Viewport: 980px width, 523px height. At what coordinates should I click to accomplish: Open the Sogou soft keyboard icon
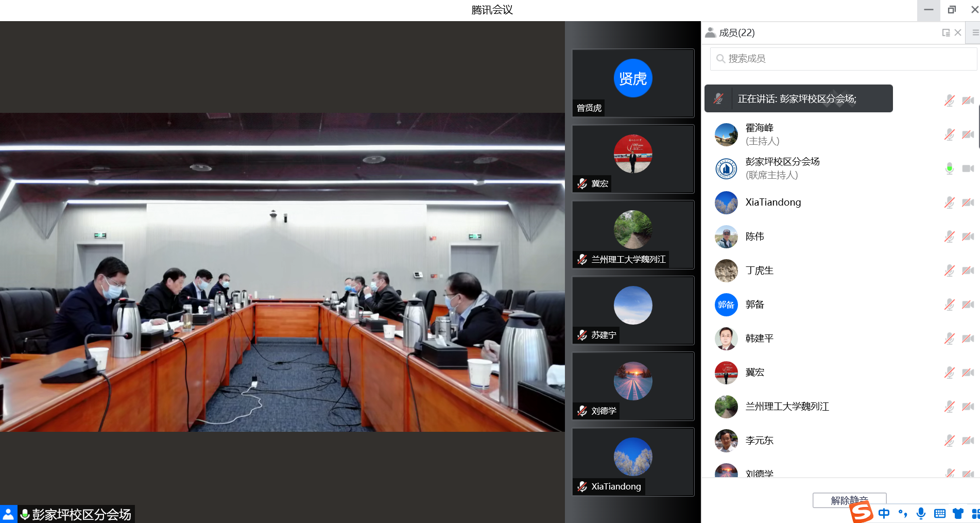point(940,513)
